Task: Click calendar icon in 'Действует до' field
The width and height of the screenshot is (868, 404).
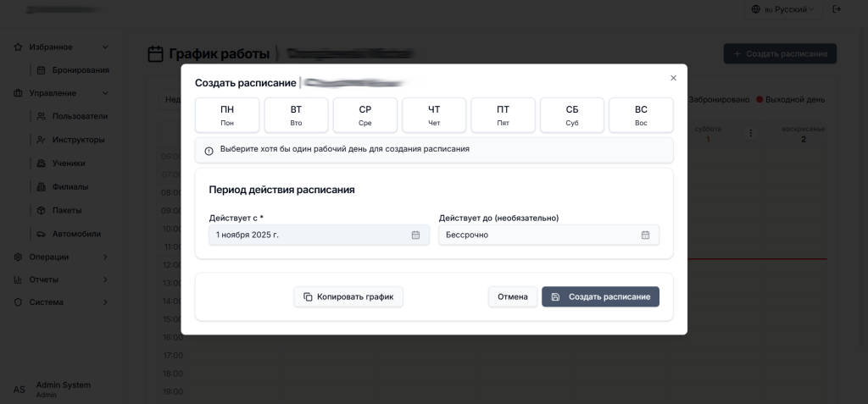Action: coord(645,235)
